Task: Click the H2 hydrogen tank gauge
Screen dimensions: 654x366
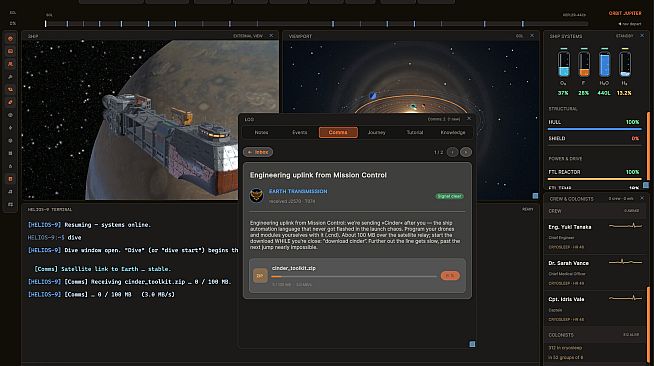Action: [x=624, y=63]
